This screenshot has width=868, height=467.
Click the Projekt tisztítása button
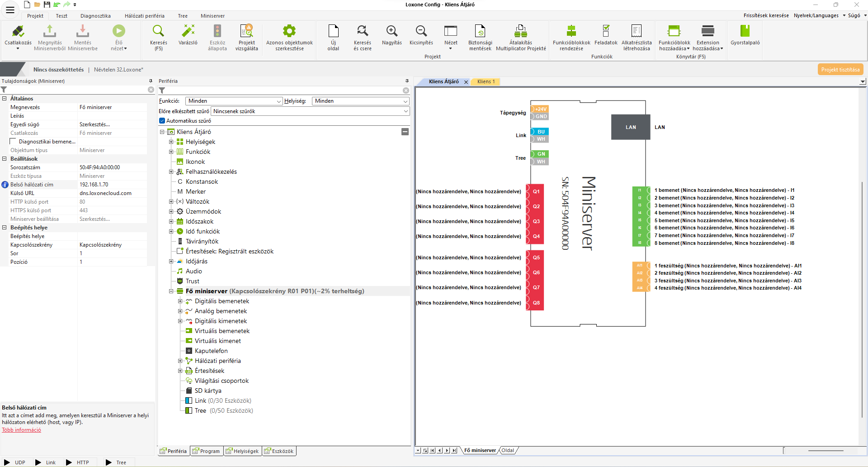point(840,69)
